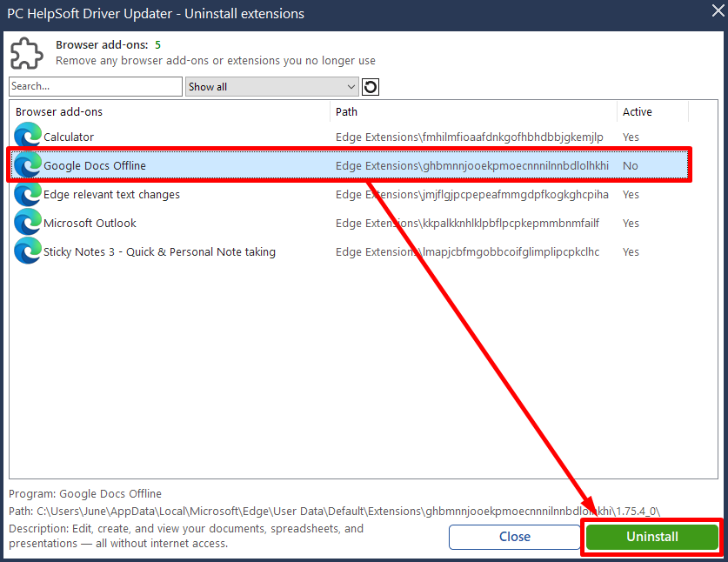Viewport: 728px width, 562px height.
Task: Click the puzzle-piece add-ons icon
Action: click(x=26, y=53)
